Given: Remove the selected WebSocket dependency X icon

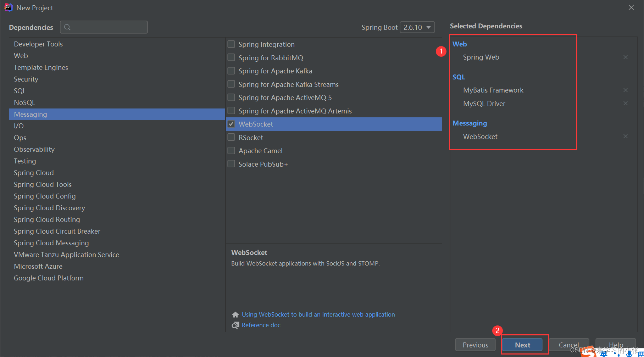Looking at the screenshot, I should click(626, 136).
